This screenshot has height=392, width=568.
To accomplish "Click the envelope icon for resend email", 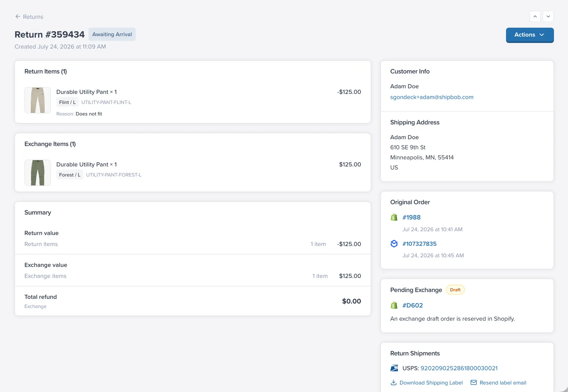I will (x=474, y=382).
